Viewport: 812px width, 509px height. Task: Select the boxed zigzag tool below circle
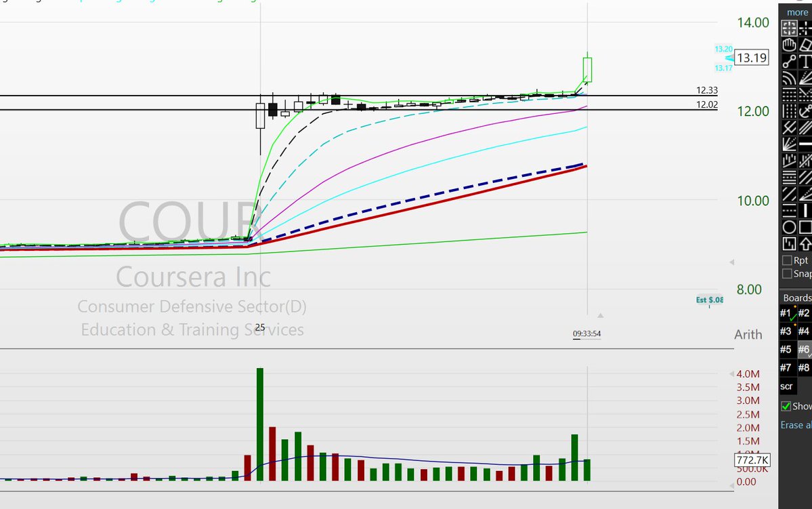click(x=789, y=243)
